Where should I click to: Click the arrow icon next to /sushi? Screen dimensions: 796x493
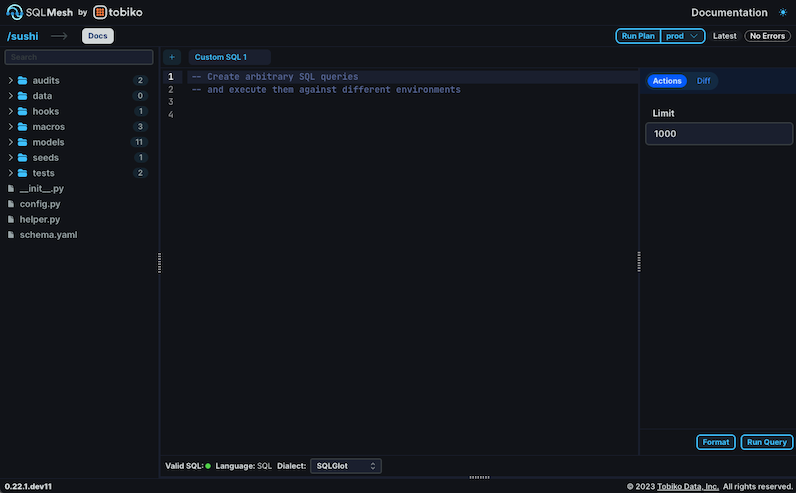pos(59,36)
